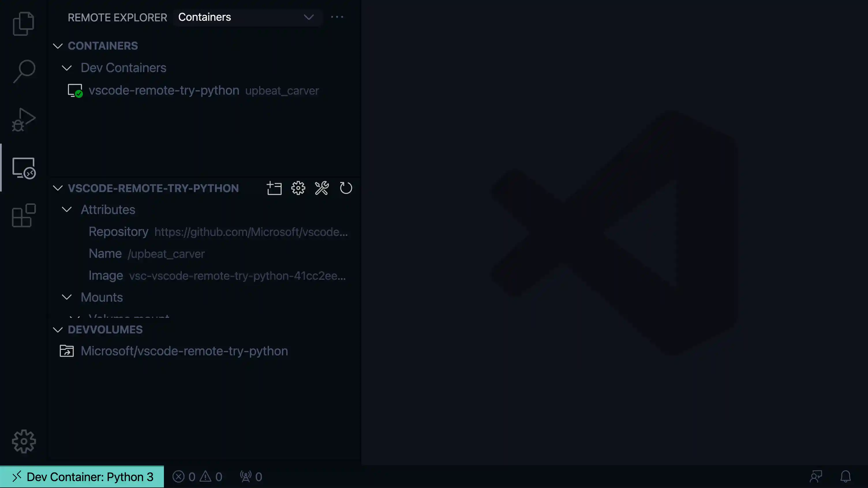The height and width of the screenshot is (488, 868).
Task: Attach container in a new window via plus icon
Action: (274, 188)
